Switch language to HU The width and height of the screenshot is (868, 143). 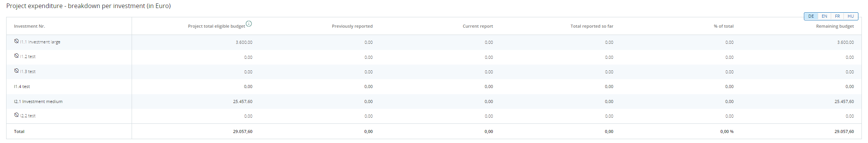click(x=851, y=16)
